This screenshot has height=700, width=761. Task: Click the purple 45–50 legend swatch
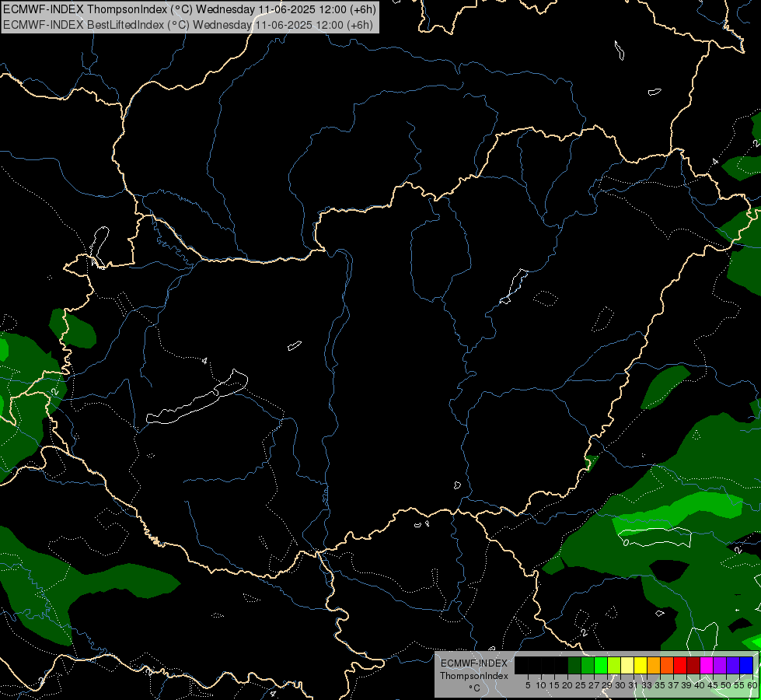(720, 665)
